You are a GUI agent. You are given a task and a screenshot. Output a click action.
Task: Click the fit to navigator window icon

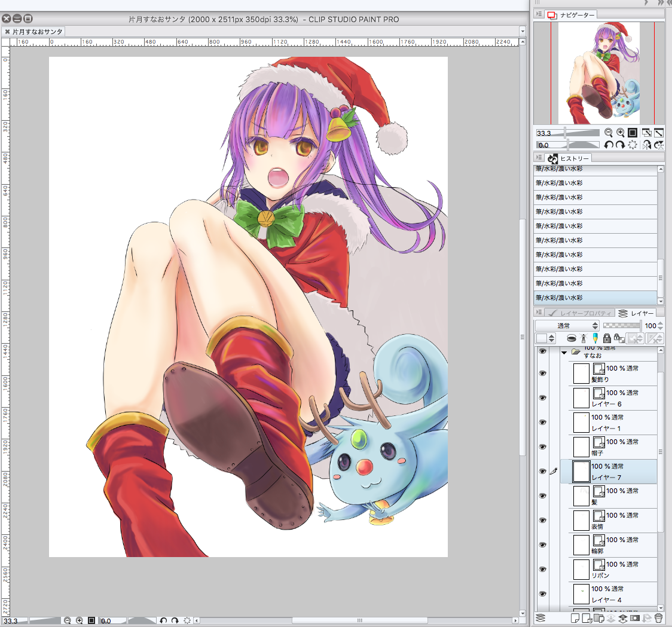pyautogui.click(x=659, y=133)
